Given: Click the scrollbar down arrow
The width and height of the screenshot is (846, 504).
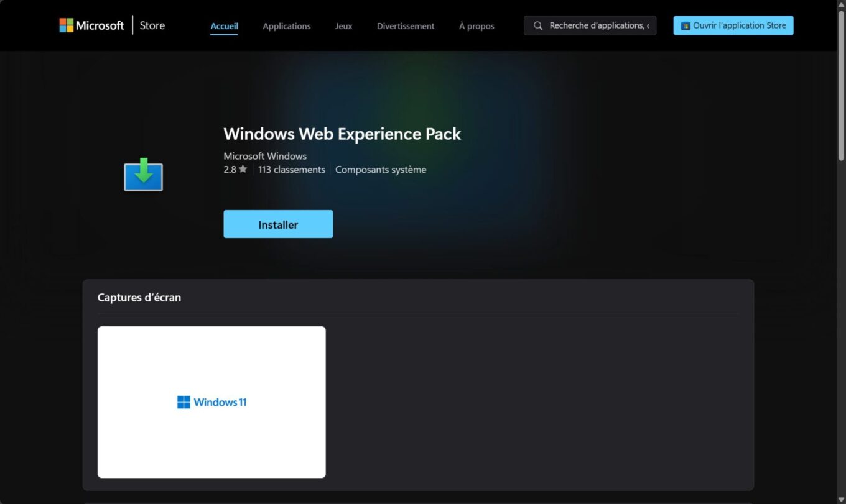Looking at the screenshot, I should pyautogui.click(x=841, y=499).
